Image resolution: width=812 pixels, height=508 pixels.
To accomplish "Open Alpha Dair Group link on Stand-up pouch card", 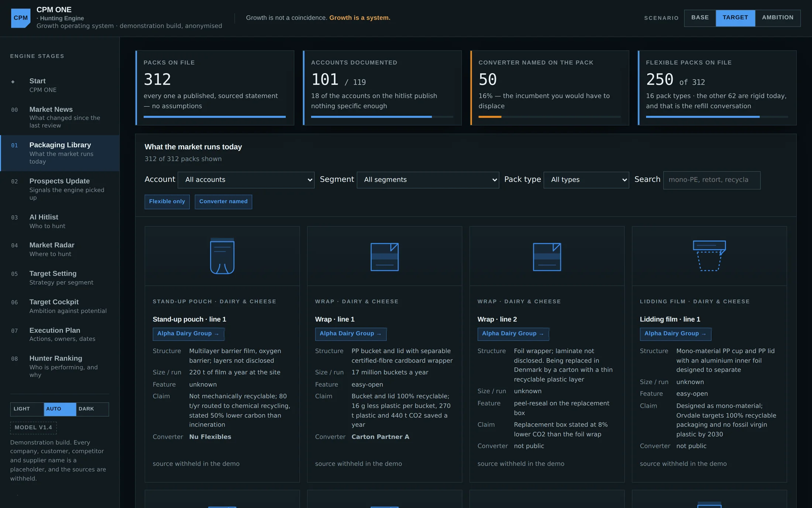I will tap(188, 334).
